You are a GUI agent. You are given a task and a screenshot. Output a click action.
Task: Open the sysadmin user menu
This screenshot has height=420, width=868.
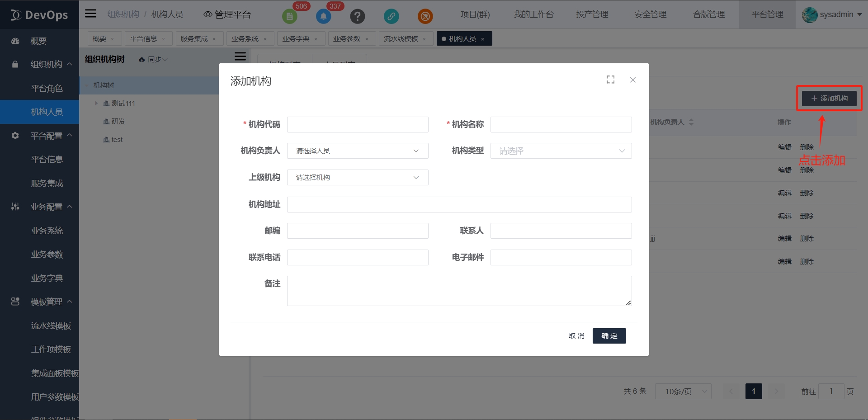(x=832, y=14)
